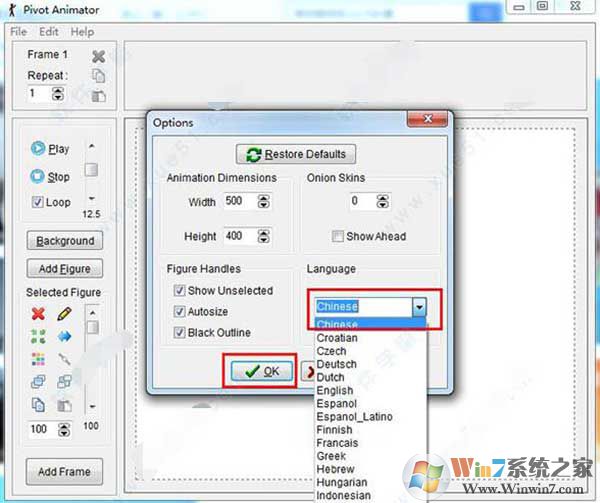Click Height spinner arrows
Viewport: 600px width, 503px height.
coord(264,236)
